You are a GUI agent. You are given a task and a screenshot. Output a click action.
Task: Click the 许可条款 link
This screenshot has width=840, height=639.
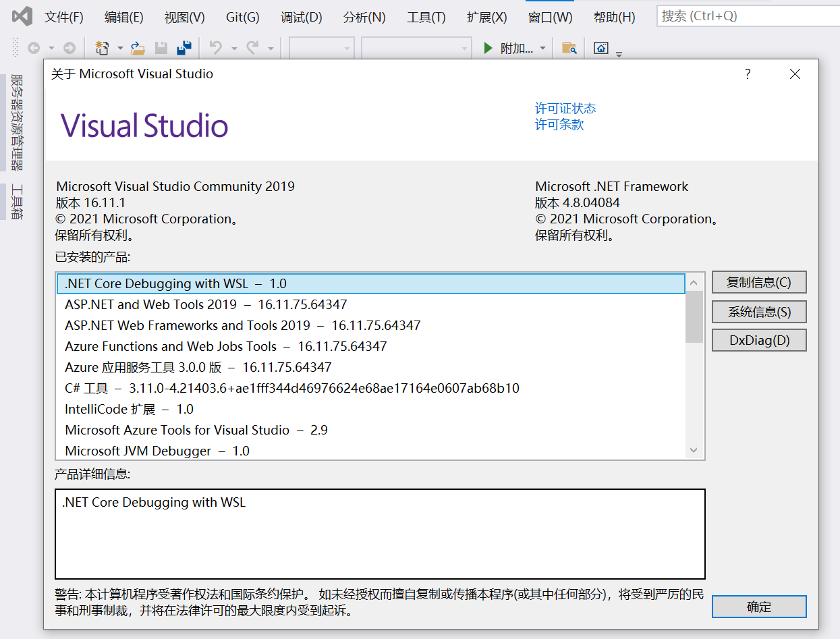[x=559, y=124]
